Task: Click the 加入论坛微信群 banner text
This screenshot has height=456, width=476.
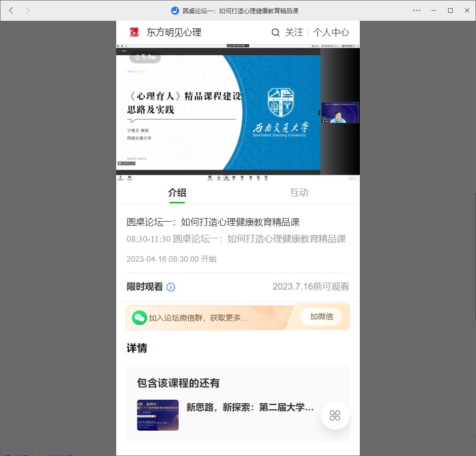Action: pos(198,318)
